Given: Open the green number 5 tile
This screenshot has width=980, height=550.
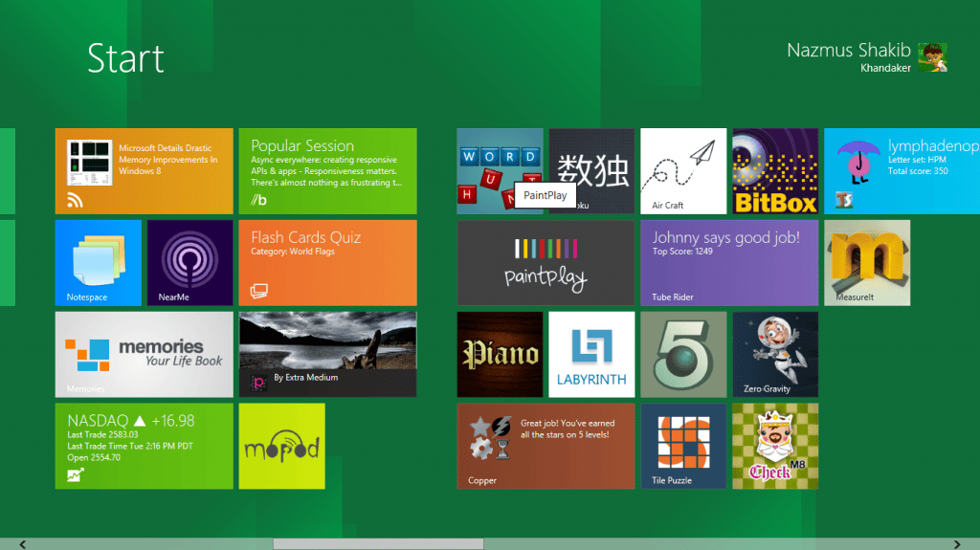Looking at the screenshot, I should coord(683,354).
